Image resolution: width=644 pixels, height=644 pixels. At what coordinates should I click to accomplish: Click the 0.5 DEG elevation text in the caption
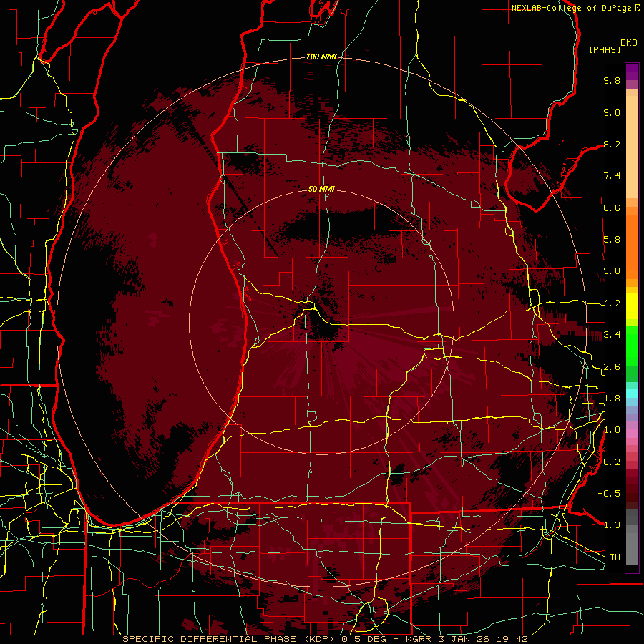pyautogui.click(x=363, y=639)
